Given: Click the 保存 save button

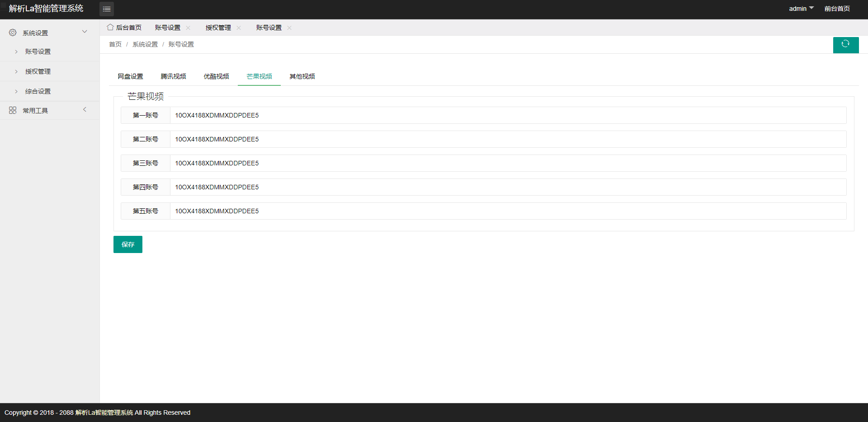Looking at the screenshot, I should [127, 244].
